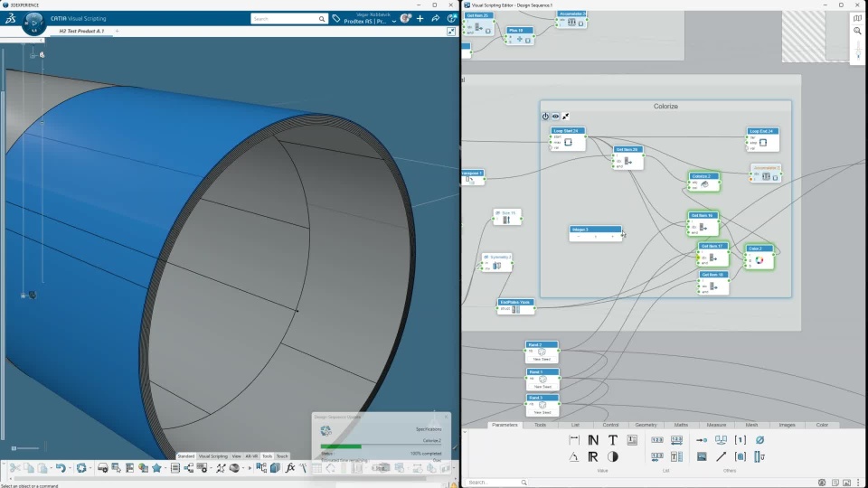868x488 pixels.
Task: Click the bracketed [1] icon in Others
Action: pos(741,440)
